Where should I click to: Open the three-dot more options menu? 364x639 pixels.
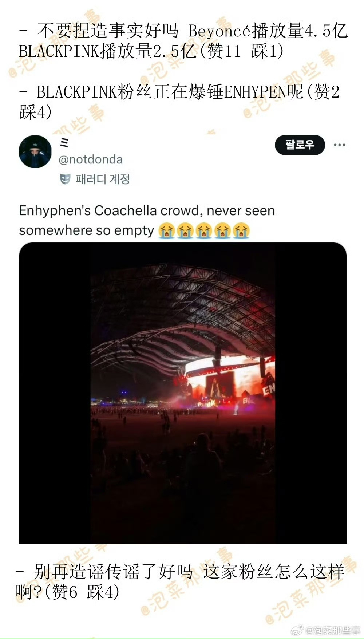tap(339, 145)
